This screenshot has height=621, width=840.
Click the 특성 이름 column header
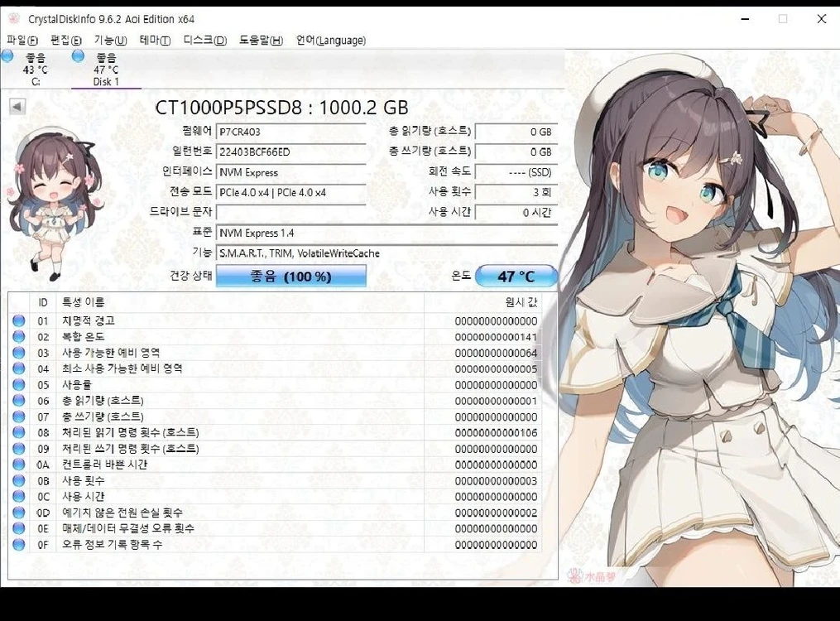240,303
